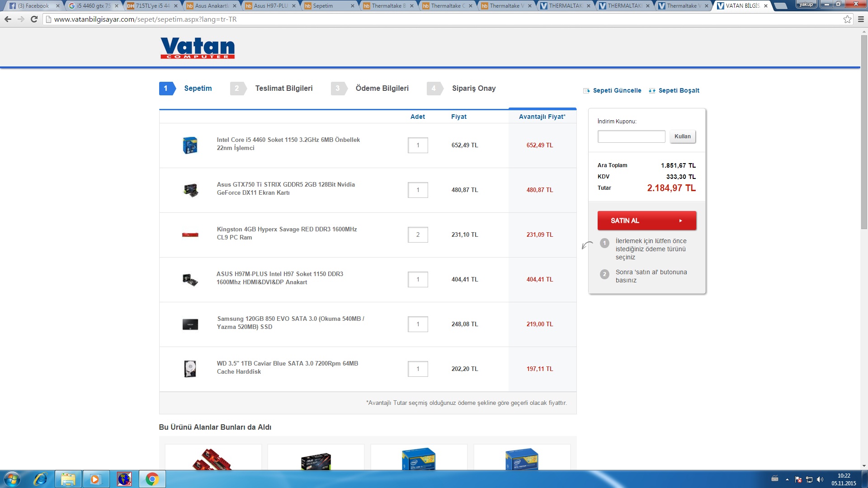This screenshot has height=488, width=868.
Task: Open Chrome from the taskbar
Action: coord(152,479)
